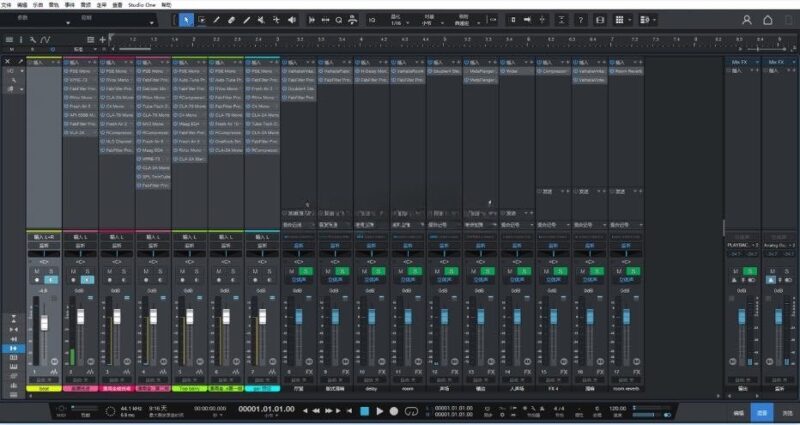Open the second menu in the menu bar
800x425 pixels.
pyautogui.click(x=22, y=4)
